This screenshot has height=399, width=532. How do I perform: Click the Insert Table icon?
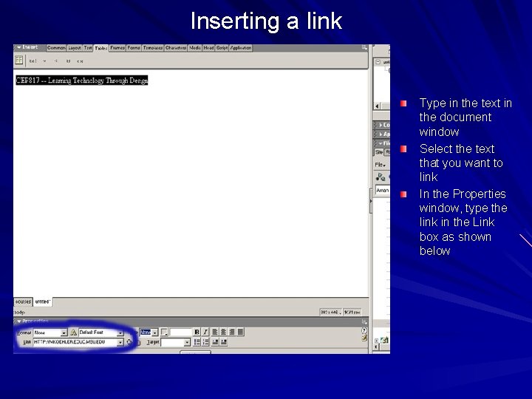tap(18, 61)
